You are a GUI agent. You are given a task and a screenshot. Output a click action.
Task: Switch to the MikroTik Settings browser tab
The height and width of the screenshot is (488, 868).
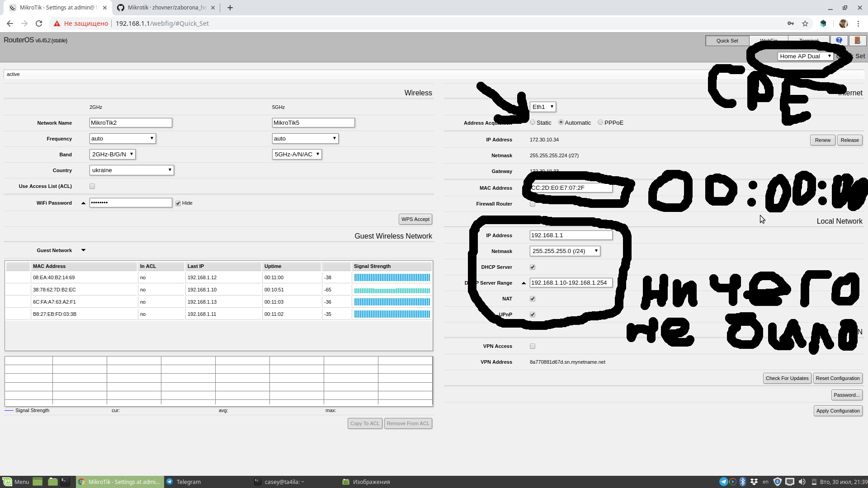[x=58, y=8]
